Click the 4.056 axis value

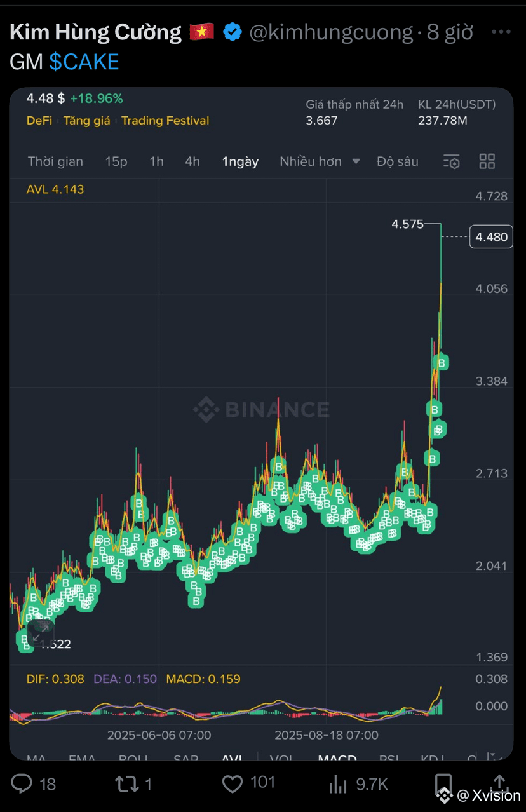pos(492,288)
